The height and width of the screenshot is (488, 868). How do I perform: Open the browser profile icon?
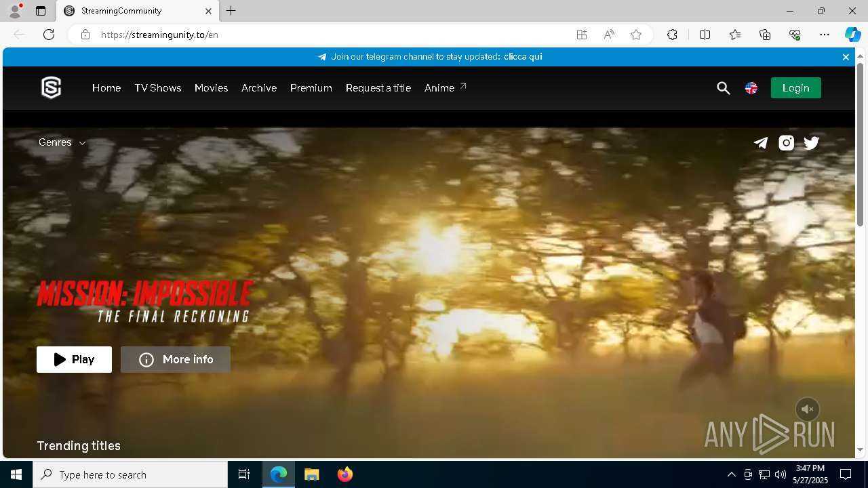[x=15, y=11]
